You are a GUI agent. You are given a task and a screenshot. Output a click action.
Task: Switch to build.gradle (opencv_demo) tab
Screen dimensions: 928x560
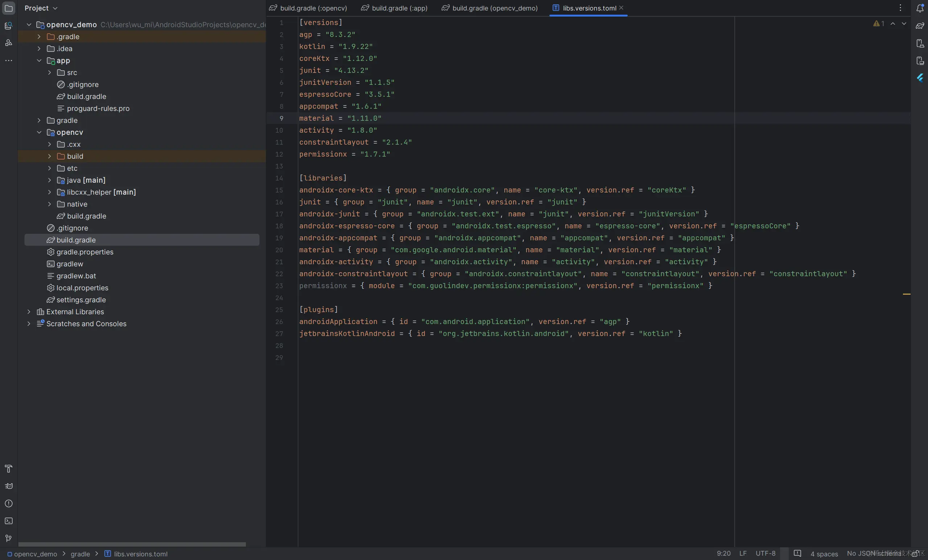click(490, 8)
